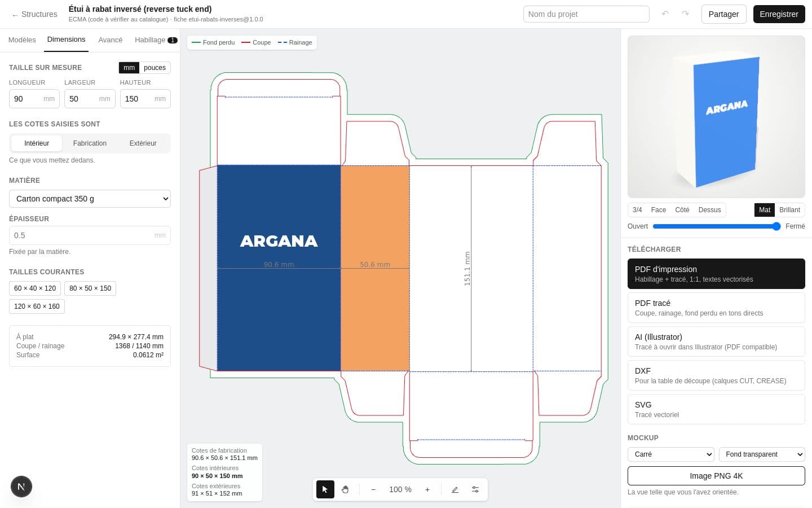Show the Dessus preview view

point(709,210)
